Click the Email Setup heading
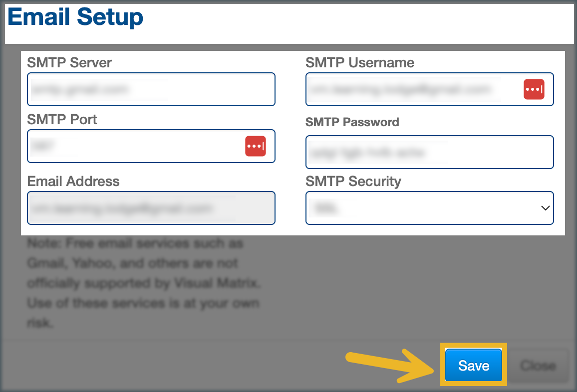The width and height of the screenshot is (577, 392). pos(75,17)
